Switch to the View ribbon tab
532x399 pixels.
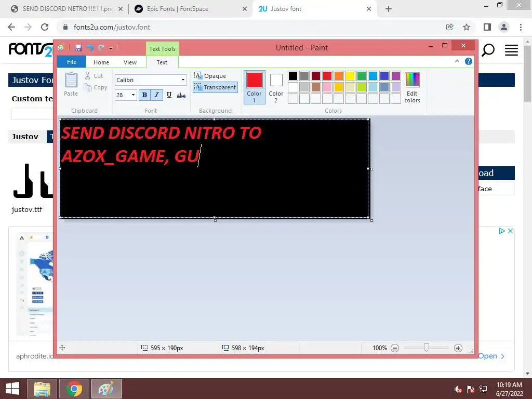point(130,62)
